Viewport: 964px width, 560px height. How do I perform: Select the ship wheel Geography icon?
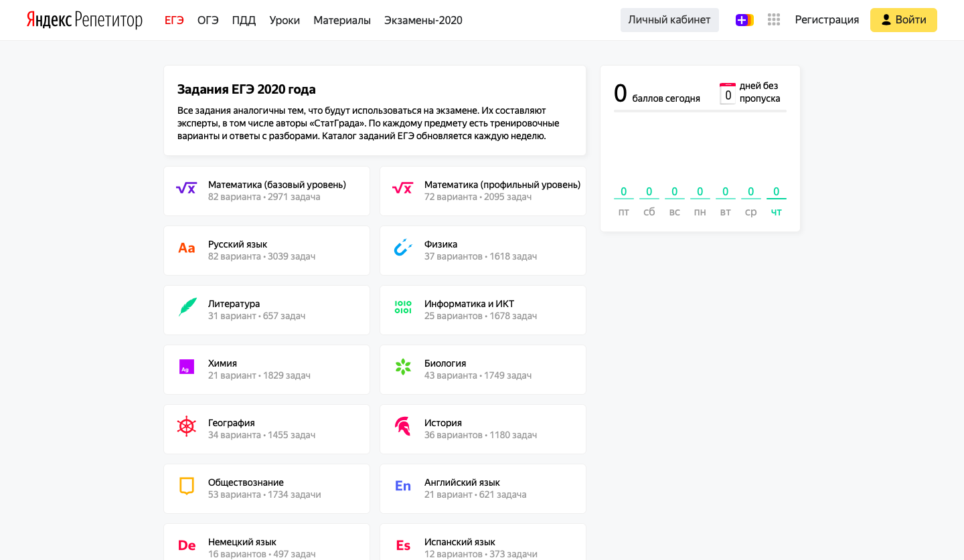point(187,426)
